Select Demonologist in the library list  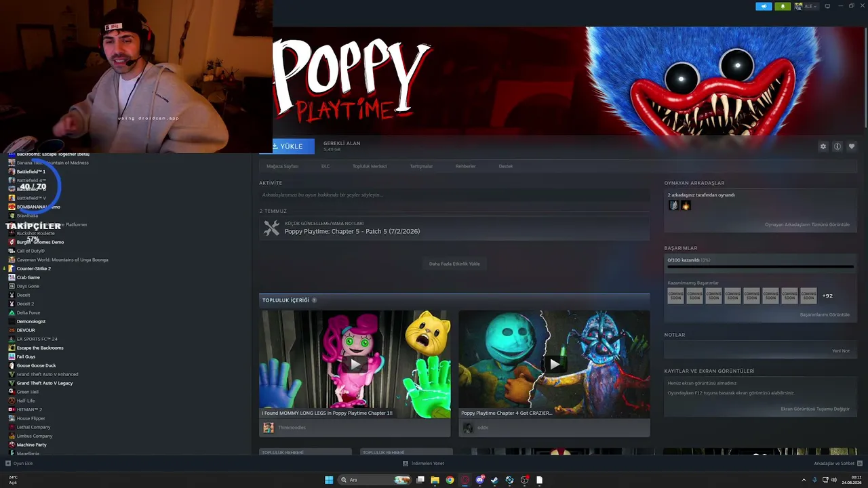[x=31, y=321]
